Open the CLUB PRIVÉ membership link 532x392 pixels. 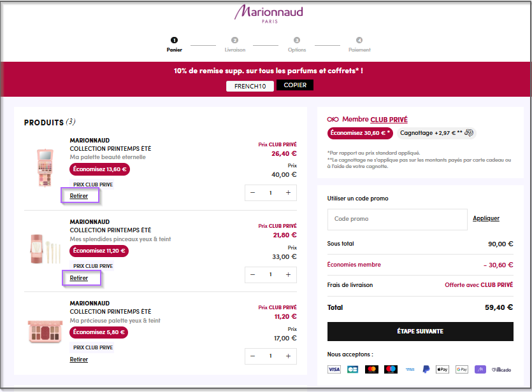tap(389, 120)
